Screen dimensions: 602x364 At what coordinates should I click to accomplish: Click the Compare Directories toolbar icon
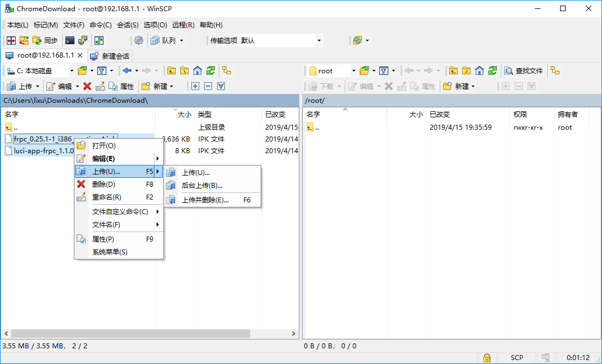(11, 40)
